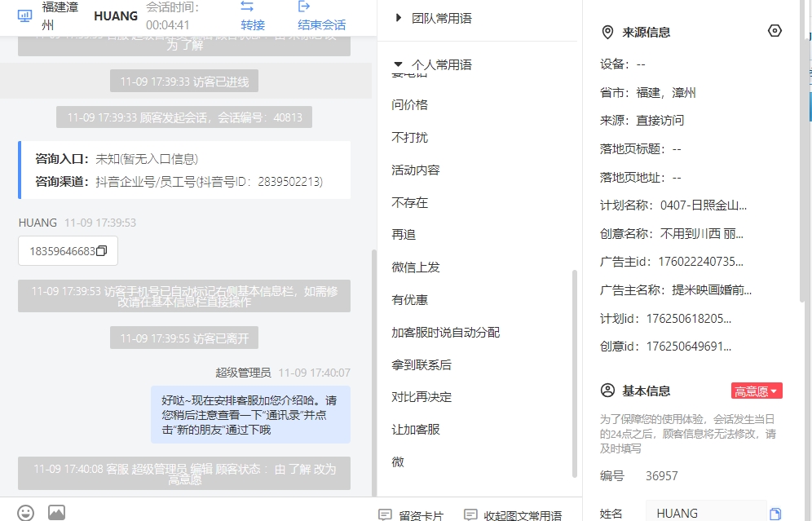Click the 访客手机号已自动标记 system notice
Viewport: 812px width, 521px height.
(x=184, y=296)
